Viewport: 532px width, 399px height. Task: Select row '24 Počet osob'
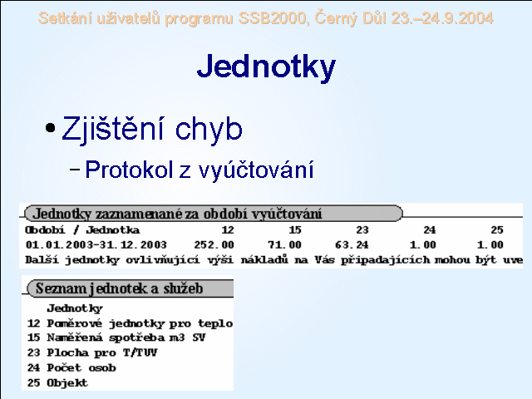(x=71, y=367)
